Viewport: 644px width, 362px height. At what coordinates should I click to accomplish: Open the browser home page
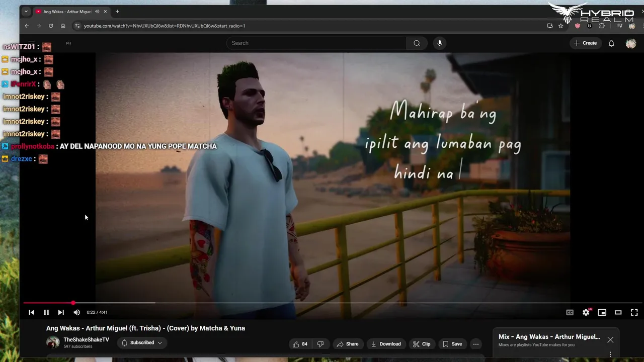63,26
